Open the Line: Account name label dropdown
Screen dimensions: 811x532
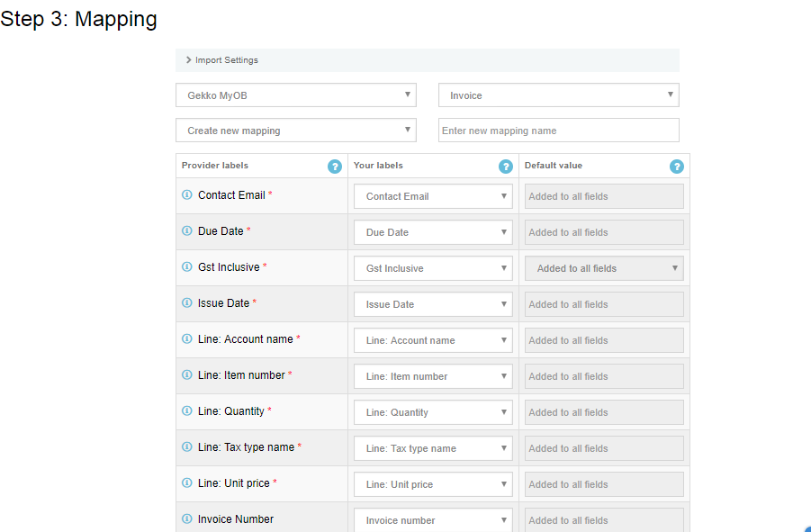click(433, 340)
